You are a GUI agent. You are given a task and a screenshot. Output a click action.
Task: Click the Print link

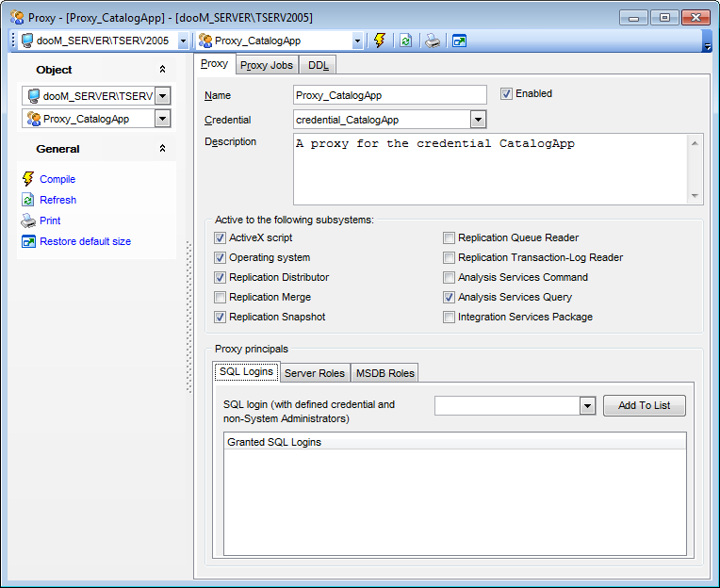pos(50,220)
